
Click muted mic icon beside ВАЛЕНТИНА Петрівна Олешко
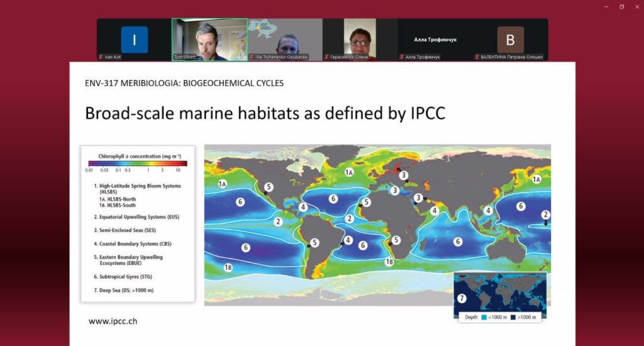point(477,57)
